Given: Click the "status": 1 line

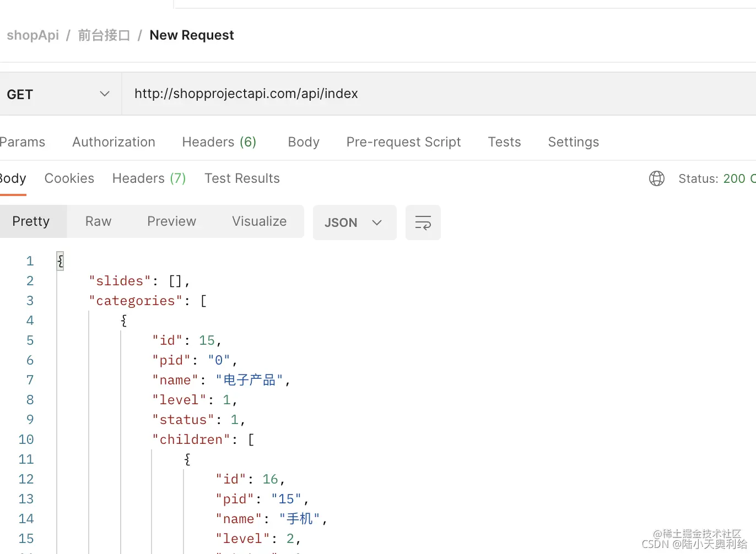Looking at the screenshot, I should coord(199,420).
